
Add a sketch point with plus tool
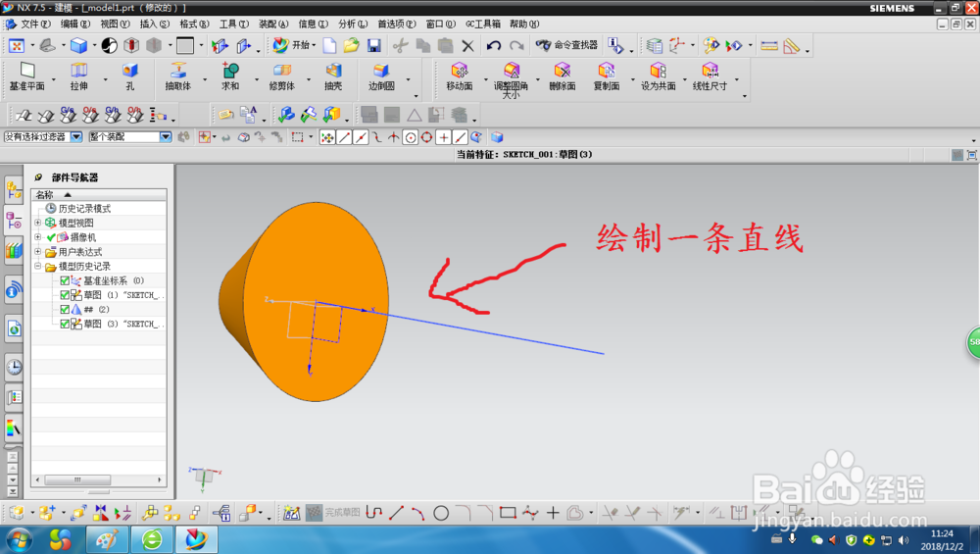pyautogui.click(x=553, y=514)
